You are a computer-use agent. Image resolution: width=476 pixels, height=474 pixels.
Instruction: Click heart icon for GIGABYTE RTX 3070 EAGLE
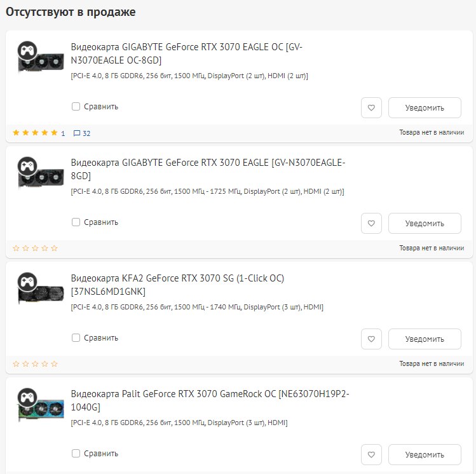coord(371,224)
